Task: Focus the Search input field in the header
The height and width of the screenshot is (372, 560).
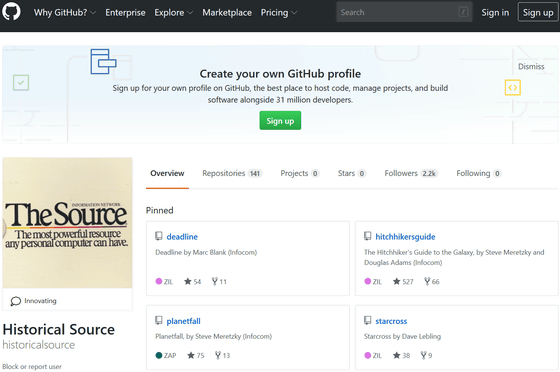Action: pos(404,12)
